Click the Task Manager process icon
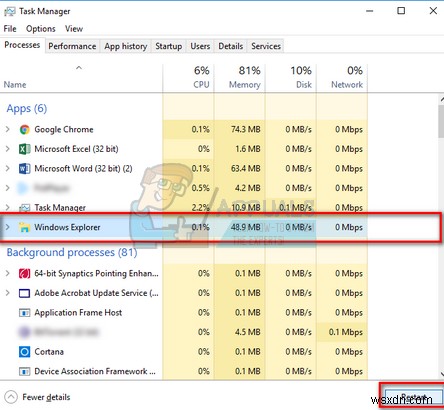Screen dimensions: 444x410 pyautogui.click(x=24, y=208)
